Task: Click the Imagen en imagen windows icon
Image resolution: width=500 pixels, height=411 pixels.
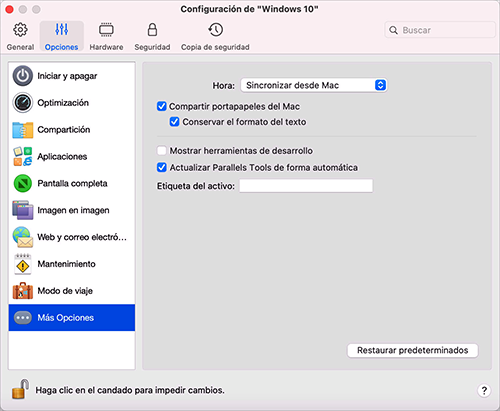Action: pos(23,210)
